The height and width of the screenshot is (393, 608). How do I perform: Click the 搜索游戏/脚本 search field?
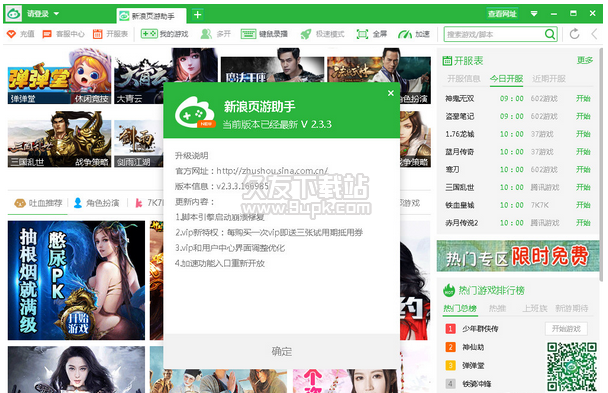494,34
